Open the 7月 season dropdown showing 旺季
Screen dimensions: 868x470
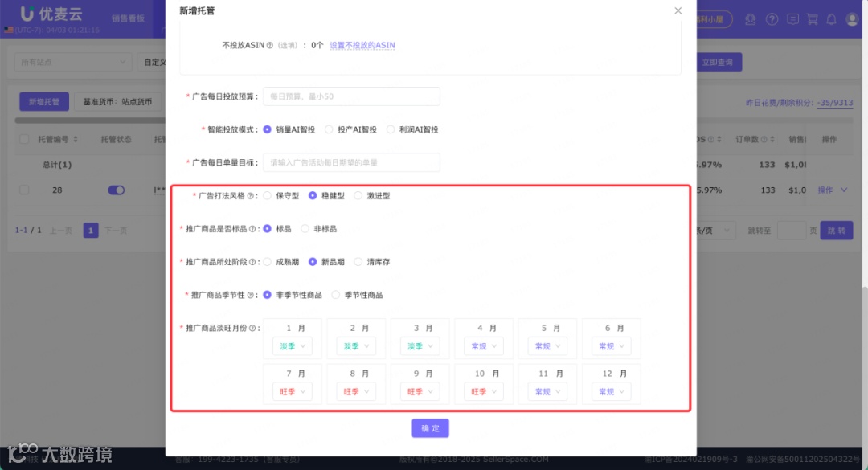tap(291, 391)
